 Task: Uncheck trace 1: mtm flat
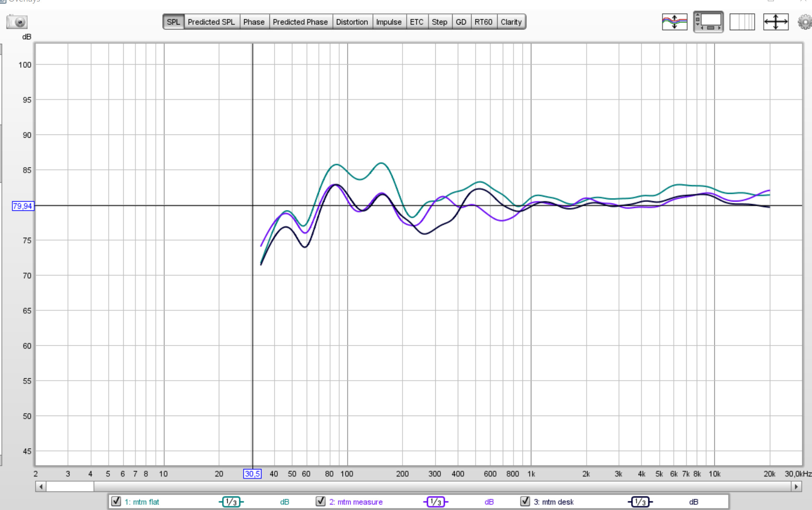tap(116, 501)
